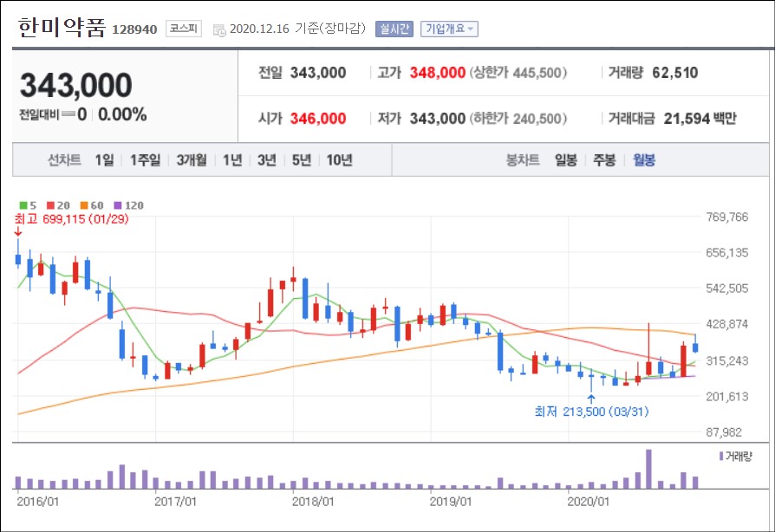775x532 pixels.
Task: Click the 2017/01 x-axis label
Action: click(175, 502)
